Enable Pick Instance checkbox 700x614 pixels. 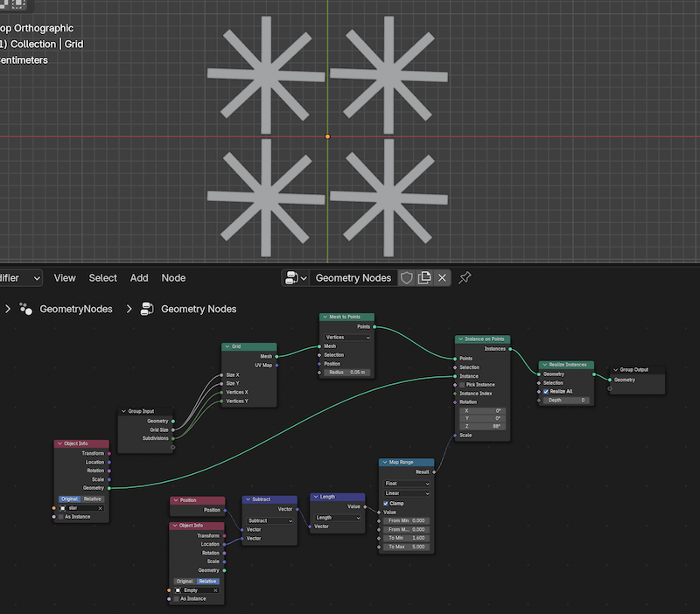(463, 385)
